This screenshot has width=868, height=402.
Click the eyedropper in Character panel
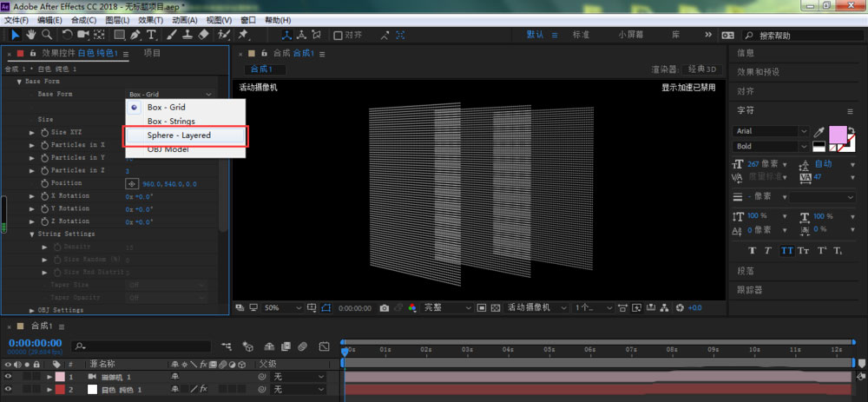pyautogui.click(x=818, y=132)
